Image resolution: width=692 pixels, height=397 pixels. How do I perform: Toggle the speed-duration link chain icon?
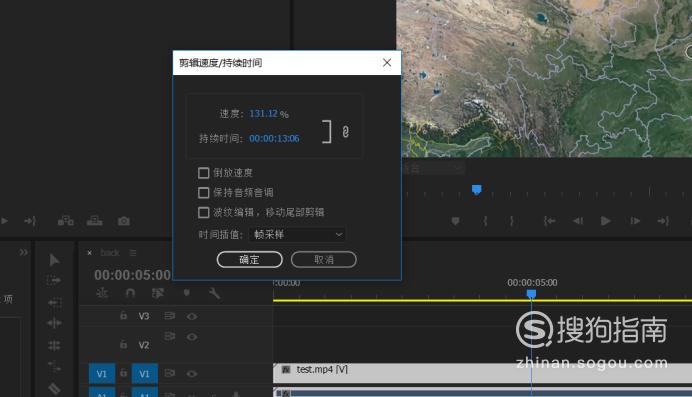click(x=346, y=132)
